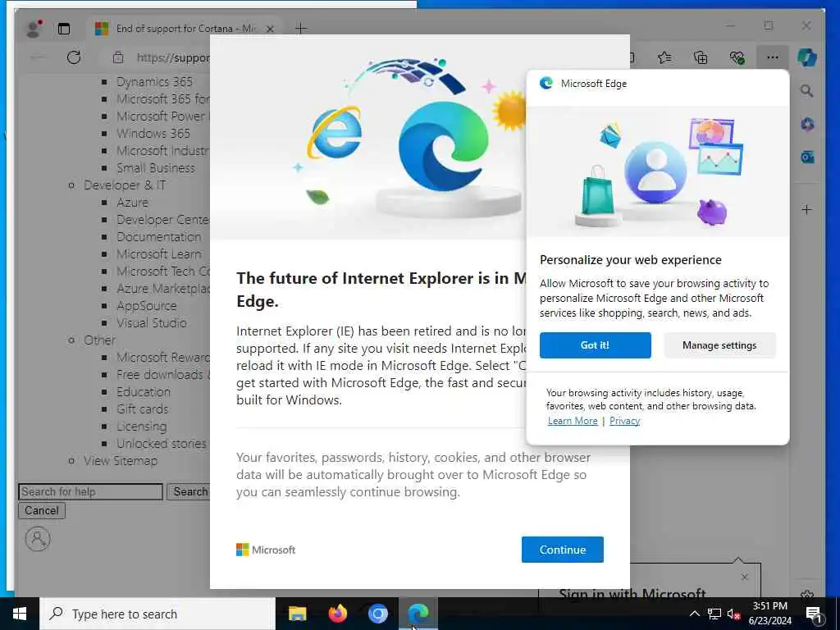Show hidden system tray icons
Image resolution: width=840 pixels, height=630 pixels.
tap(694, 614)
